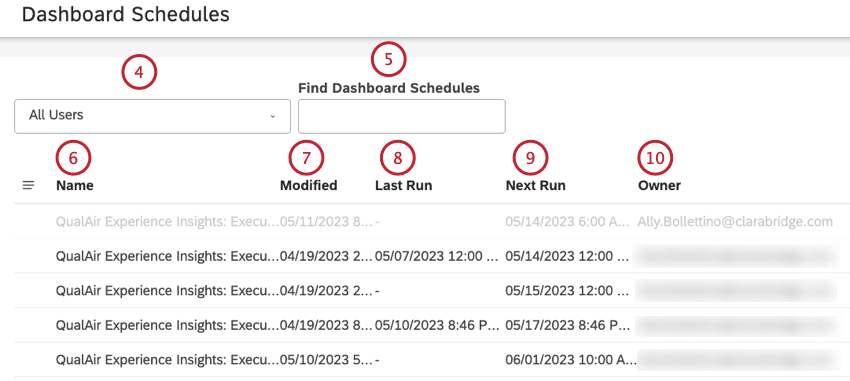
Task: Open the All Users filter combo box
Action: (152, 116)
